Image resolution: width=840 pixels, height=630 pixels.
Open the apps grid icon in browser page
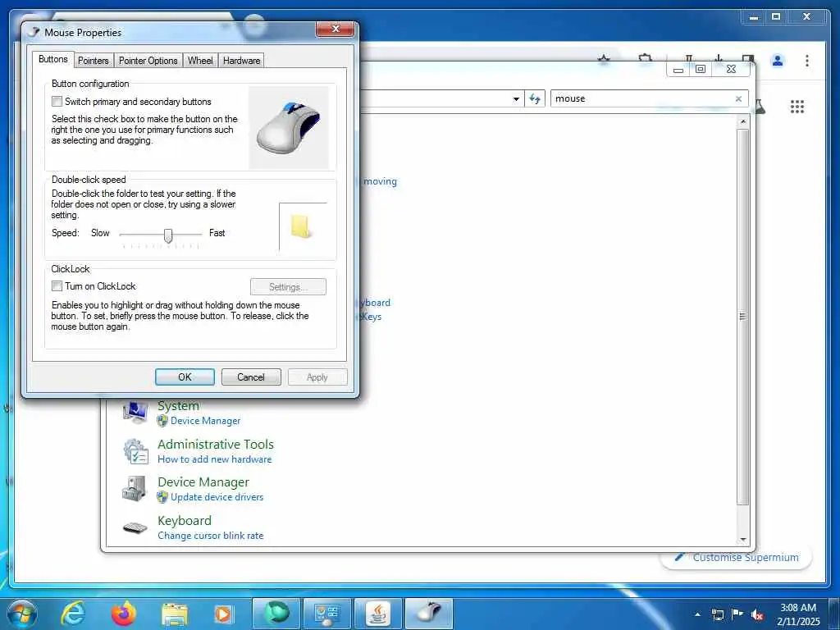tap(797, 107)
